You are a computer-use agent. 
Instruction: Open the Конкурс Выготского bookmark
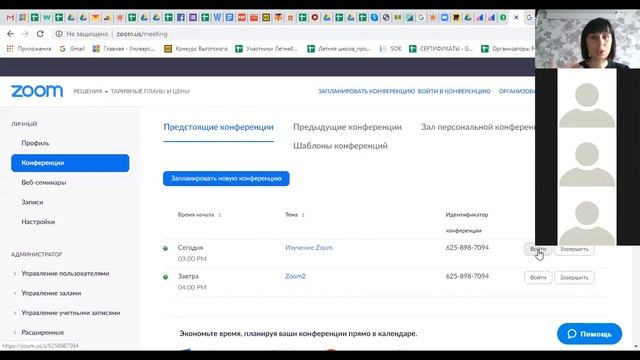pyautogui.click(x=196, y=49)
